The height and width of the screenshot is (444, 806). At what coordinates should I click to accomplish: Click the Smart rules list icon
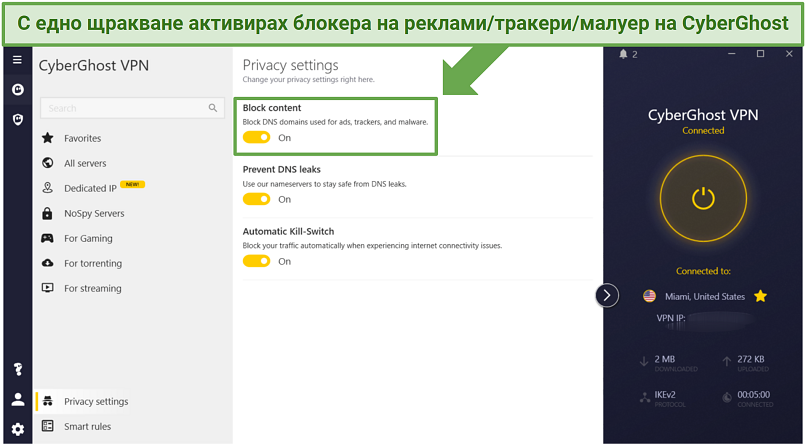tap(48, 426)
